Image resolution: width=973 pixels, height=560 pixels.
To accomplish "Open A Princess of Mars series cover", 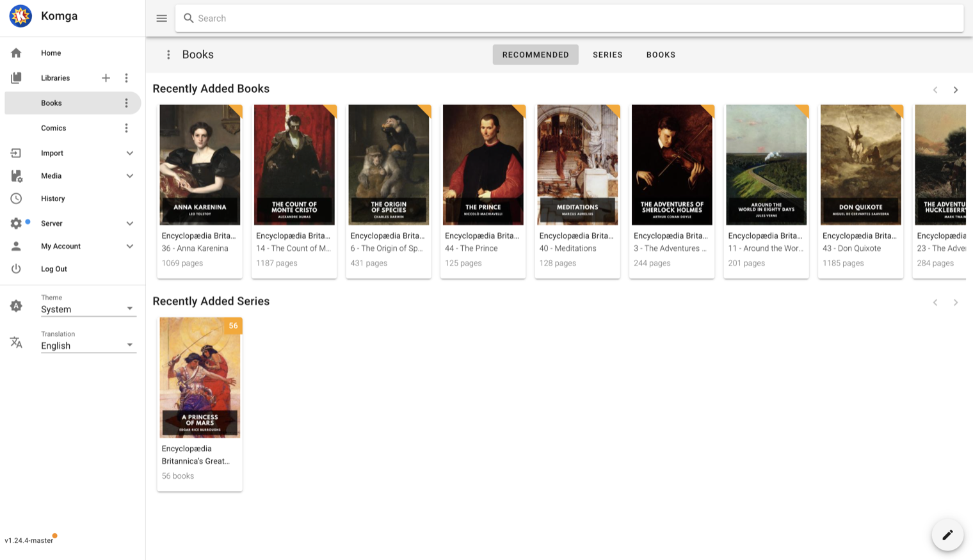I will click(200, 378).
